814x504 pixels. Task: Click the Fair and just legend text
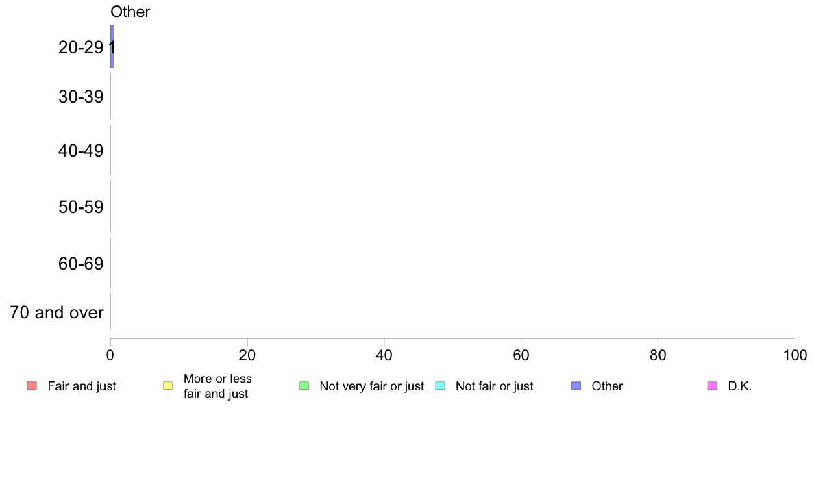tap(82, 386)
